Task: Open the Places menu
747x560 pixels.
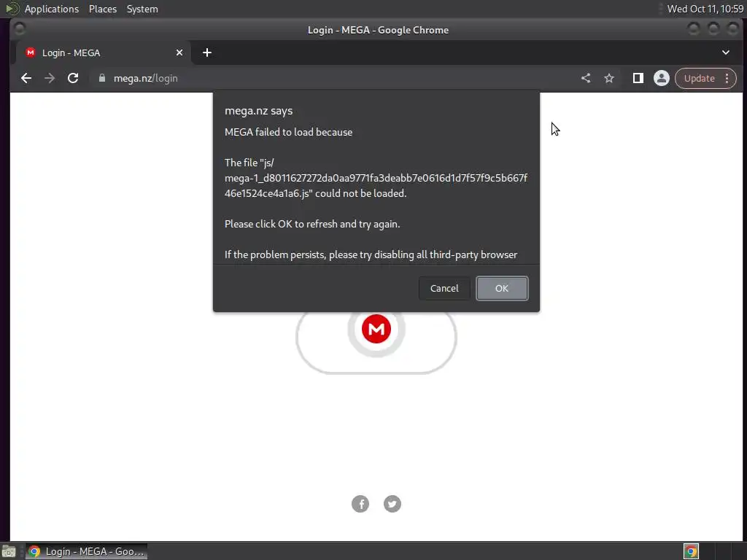Action: tap(102, 9)
